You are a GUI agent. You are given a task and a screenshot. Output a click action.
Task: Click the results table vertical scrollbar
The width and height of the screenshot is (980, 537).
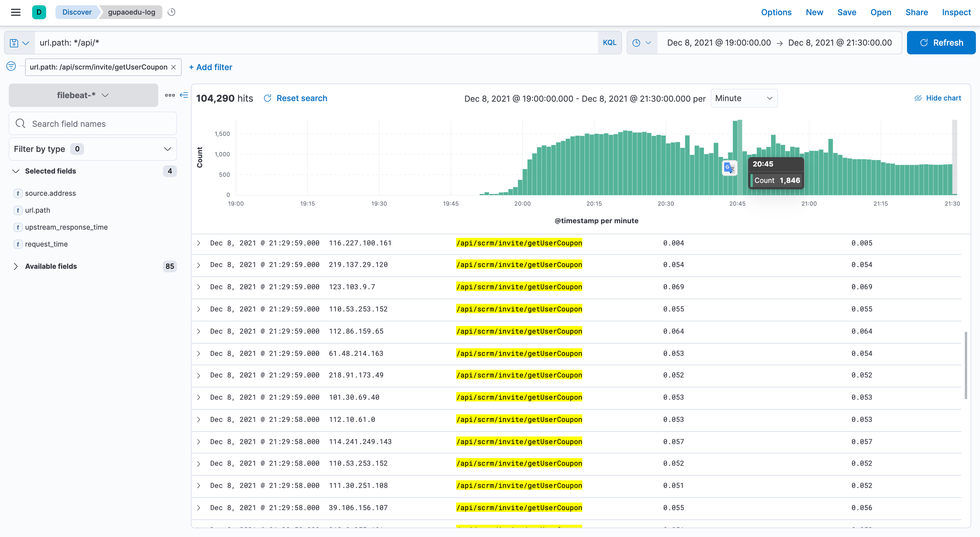click(966, 365)
